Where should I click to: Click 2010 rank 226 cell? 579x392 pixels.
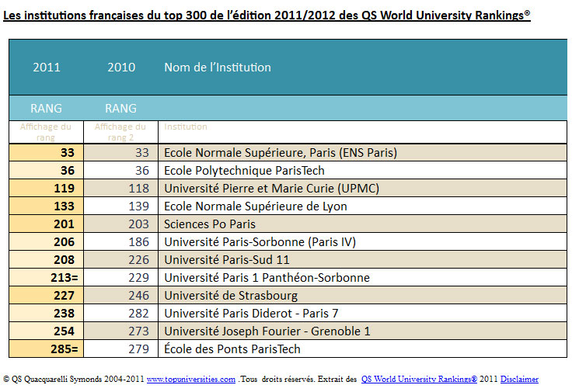[120, 259]
